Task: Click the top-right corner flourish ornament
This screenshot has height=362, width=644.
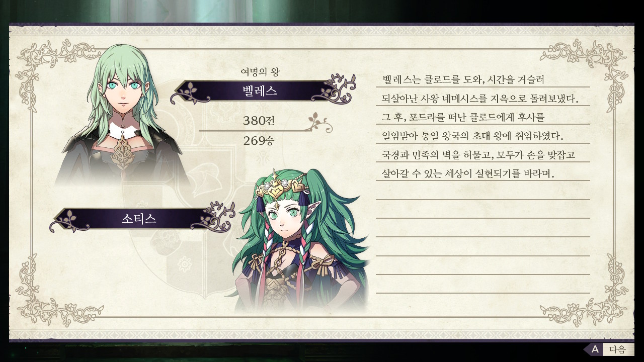Action: point(584,65)
